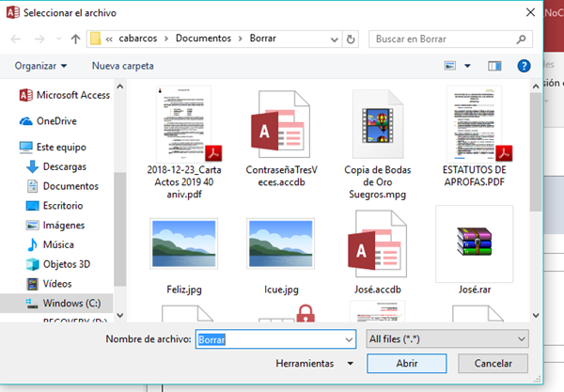Open the Objetos 3D folder
564x392 pixels.
[58, 264]
